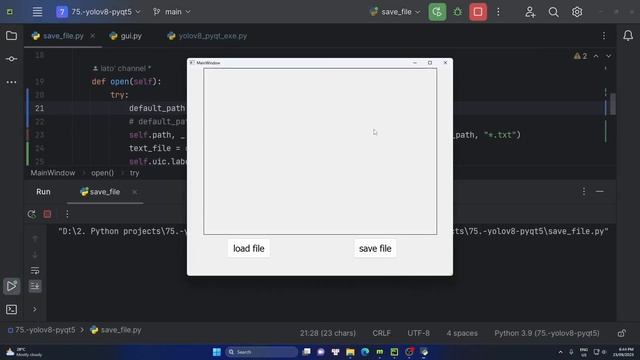Select the save_file tab in Run panel
Screen dimensions: 640x360
click(100, 192)
